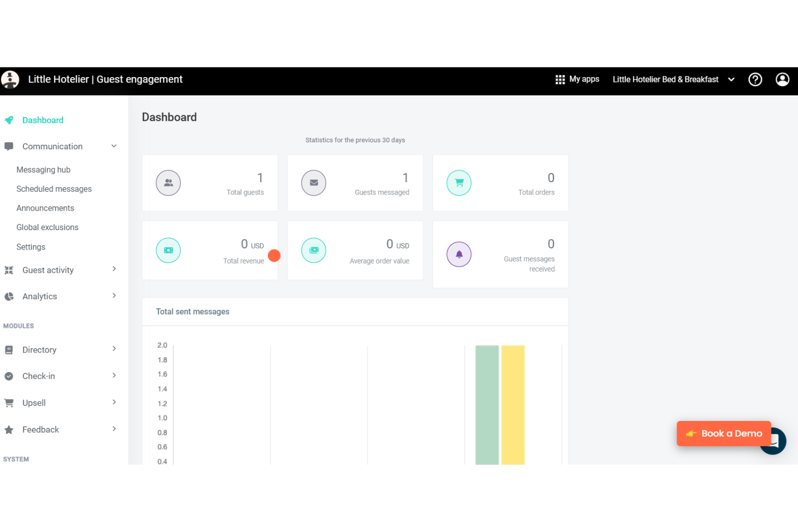Select the Feedback star icon

click(9, 430)
